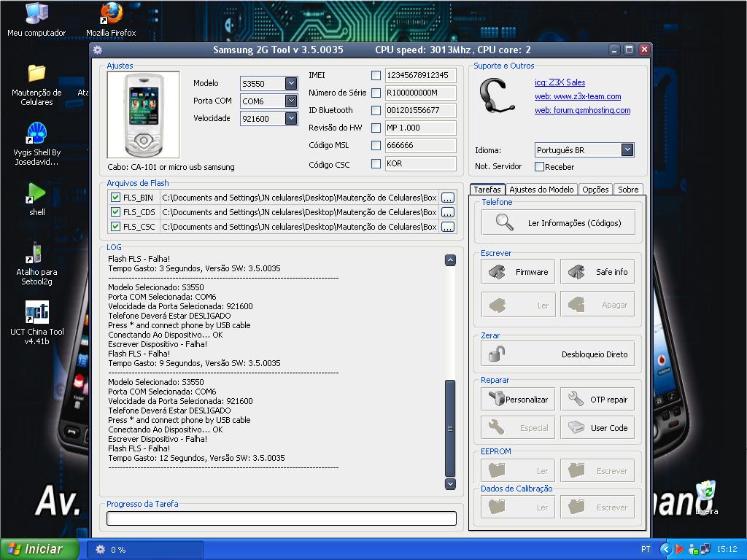Viewport: 747px width, 560px height.
Task: Open the forum.gsmhosting.com link
Action: tap(582, 110)
